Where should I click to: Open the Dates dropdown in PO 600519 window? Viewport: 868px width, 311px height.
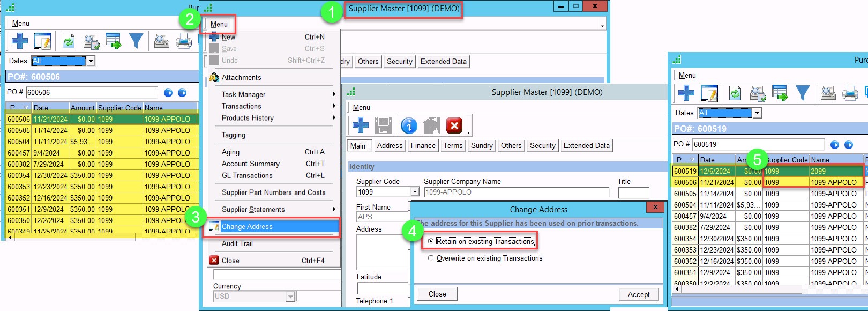757,113
